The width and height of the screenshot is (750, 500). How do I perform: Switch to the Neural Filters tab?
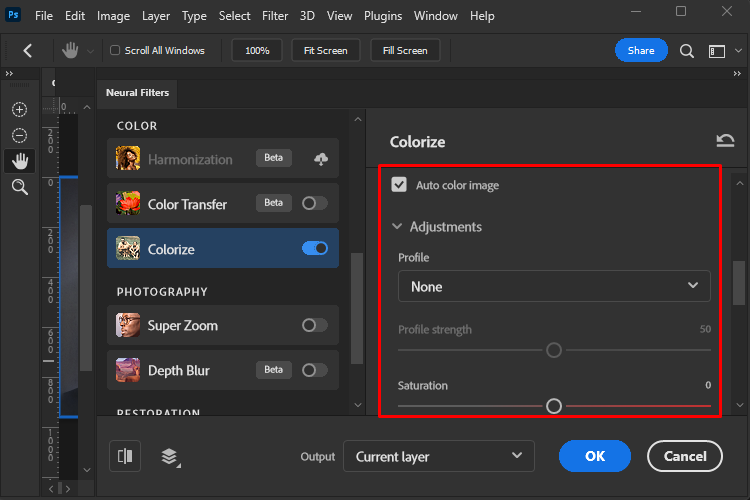[137, 93]
